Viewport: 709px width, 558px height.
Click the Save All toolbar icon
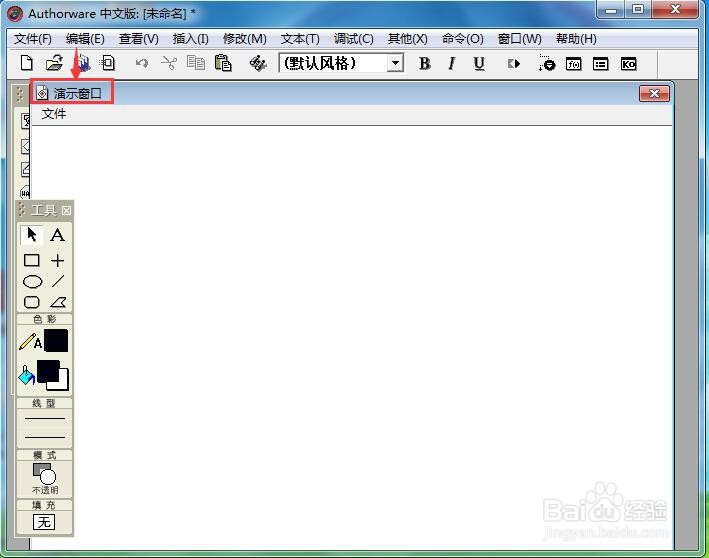[x=82, y=63]
